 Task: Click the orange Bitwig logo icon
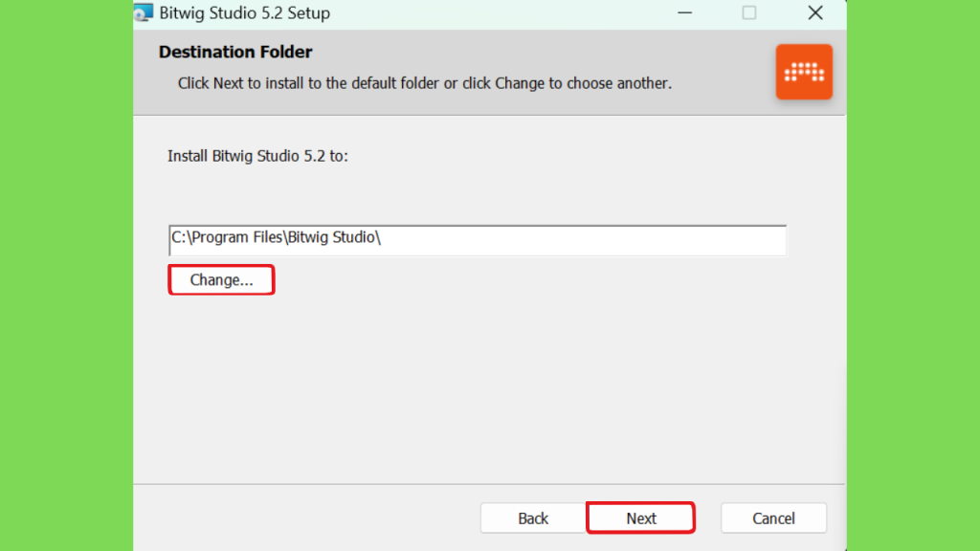point(804,72)
